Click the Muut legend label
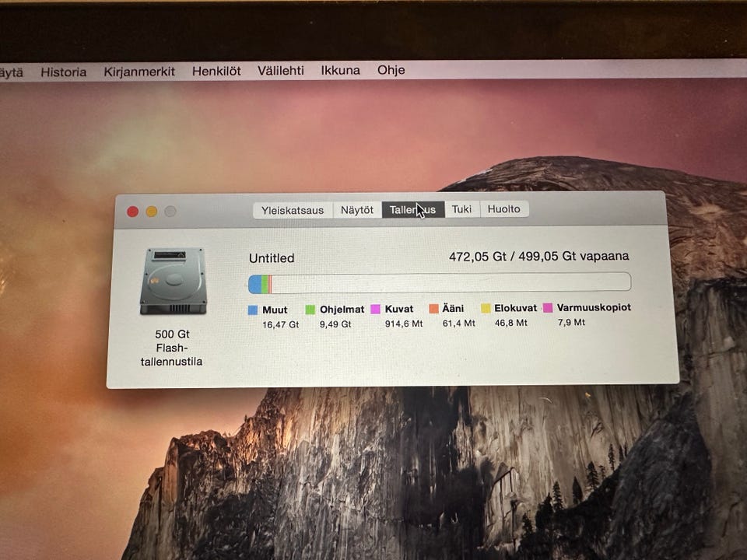The image size is (747, 560). [275, 310]
